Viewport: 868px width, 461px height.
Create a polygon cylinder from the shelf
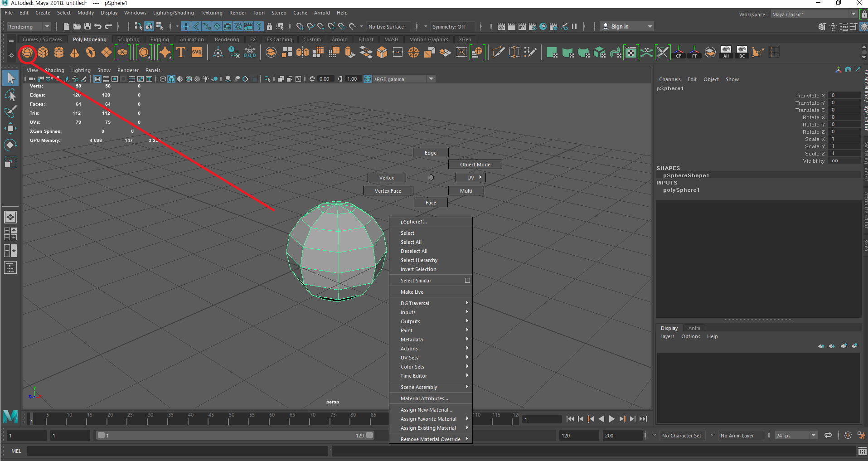coord(59,53)
